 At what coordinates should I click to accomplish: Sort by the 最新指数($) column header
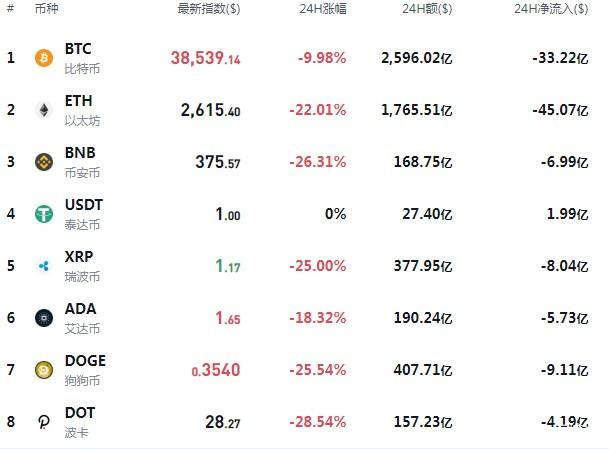tap(209, 9)
